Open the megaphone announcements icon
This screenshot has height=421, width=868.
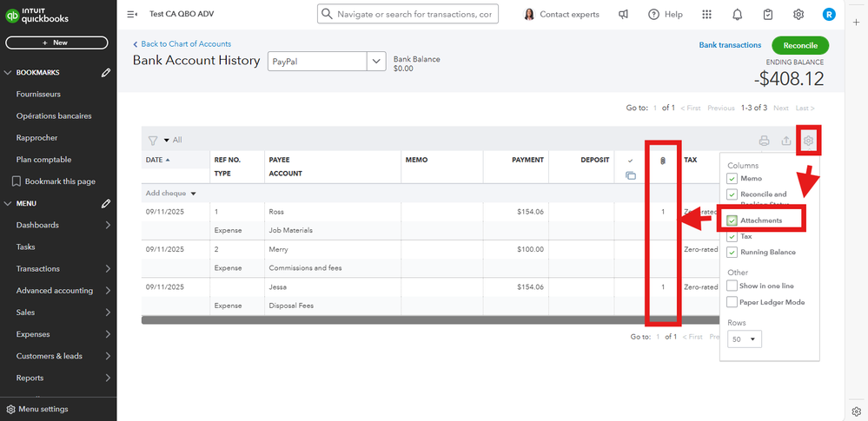pos(623,15)
